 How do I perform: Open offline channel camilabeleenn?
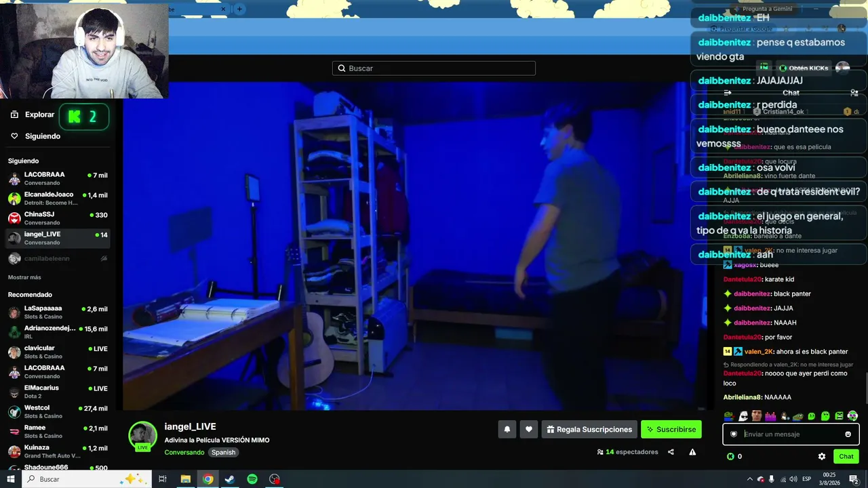click(58, 258)
